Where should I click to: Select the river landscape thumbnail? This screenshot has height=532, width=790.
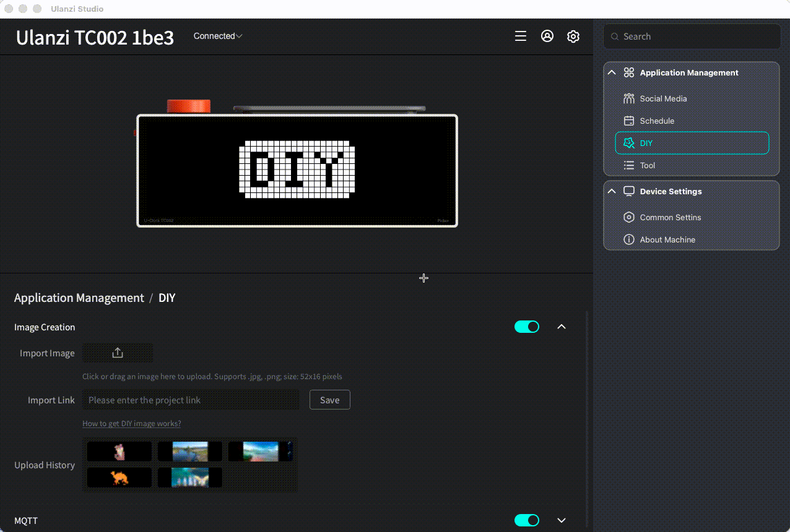[190, 452]
